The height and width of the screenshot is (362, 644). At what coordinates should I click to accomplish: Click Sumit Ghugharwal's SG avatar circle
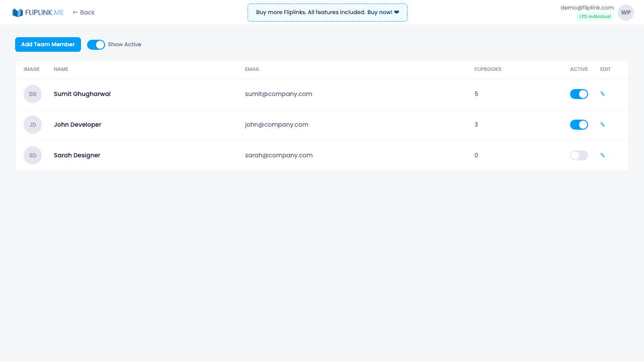coord(32,94)
